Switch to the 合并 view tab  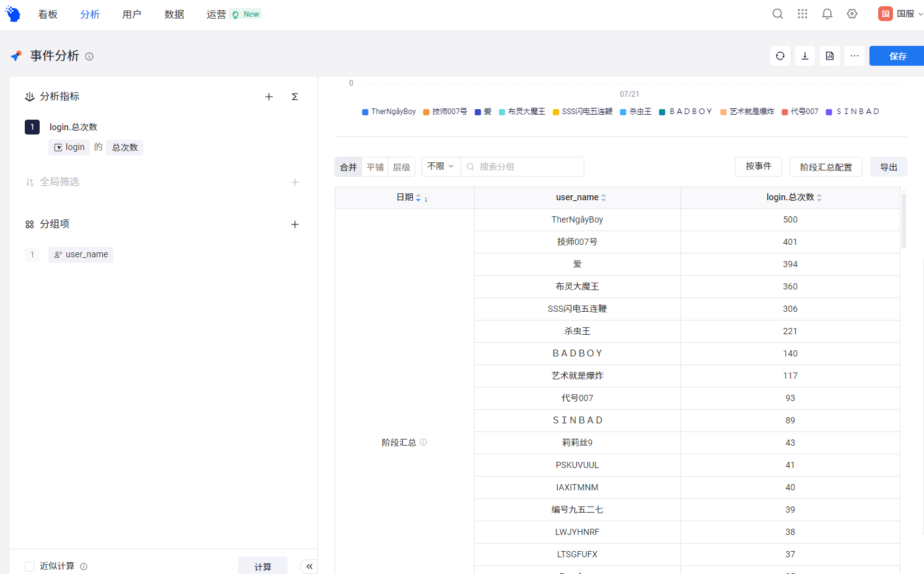[348, 167]
